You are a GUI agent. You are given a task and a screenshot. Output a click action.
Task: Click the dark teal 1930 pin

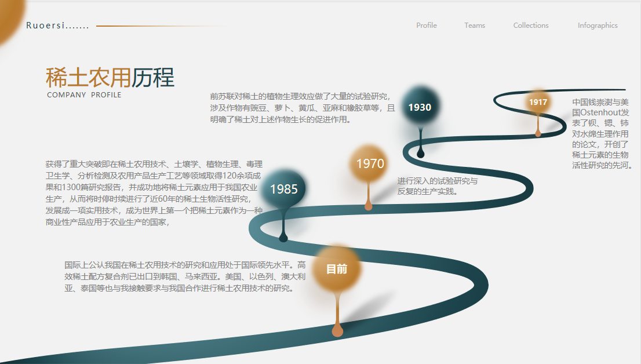coord(420,107)
